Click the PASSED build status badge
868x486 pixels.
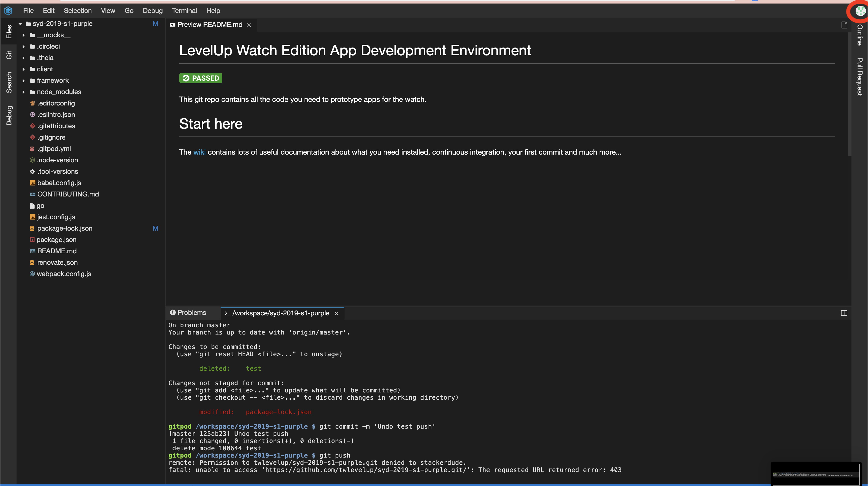tap(200, 78)
